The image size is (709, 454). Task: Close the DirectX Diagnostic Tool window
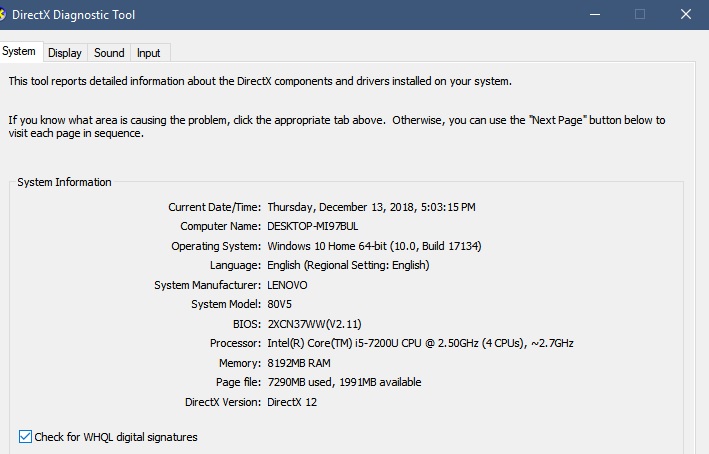tap(685, 14)
